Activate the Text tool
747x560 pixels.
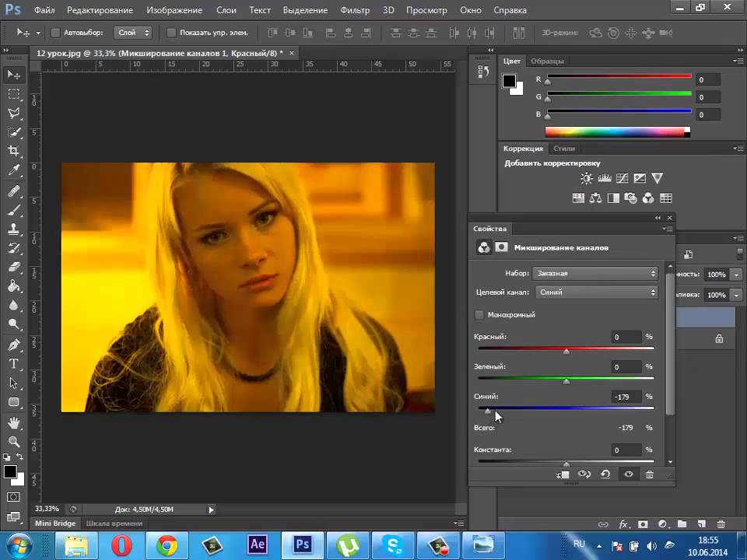point(14,363)
